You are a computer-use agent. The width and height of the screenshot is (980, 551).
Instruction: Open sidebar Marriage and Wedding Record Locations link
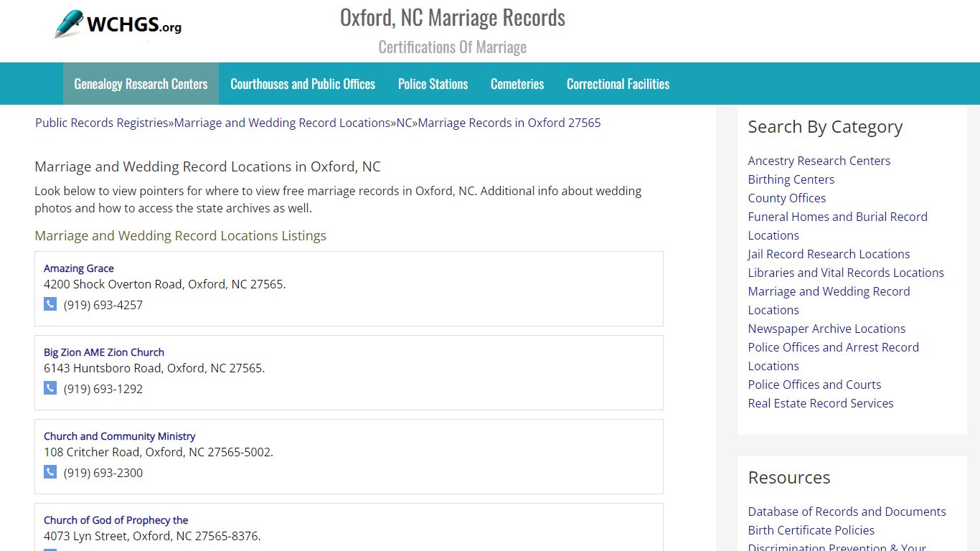(x=829, y=301)
